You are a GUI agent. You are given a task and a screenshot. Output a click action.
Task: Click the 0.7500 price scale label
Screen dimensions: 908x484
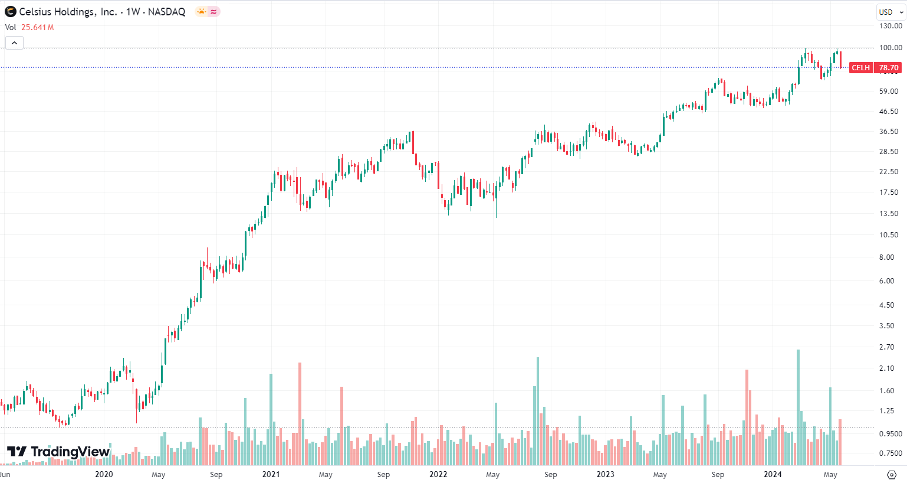coord(890,453)
